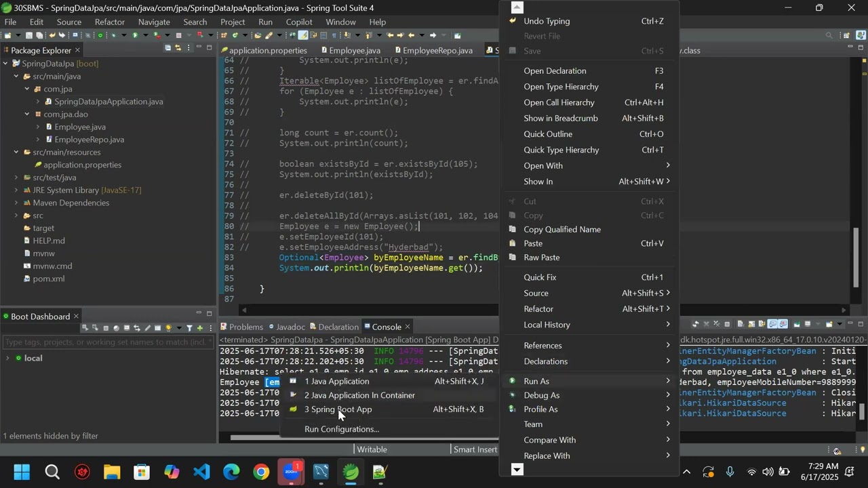
Task: Click the Console vertical scrollbar thumb
Action: pos(863,412)
